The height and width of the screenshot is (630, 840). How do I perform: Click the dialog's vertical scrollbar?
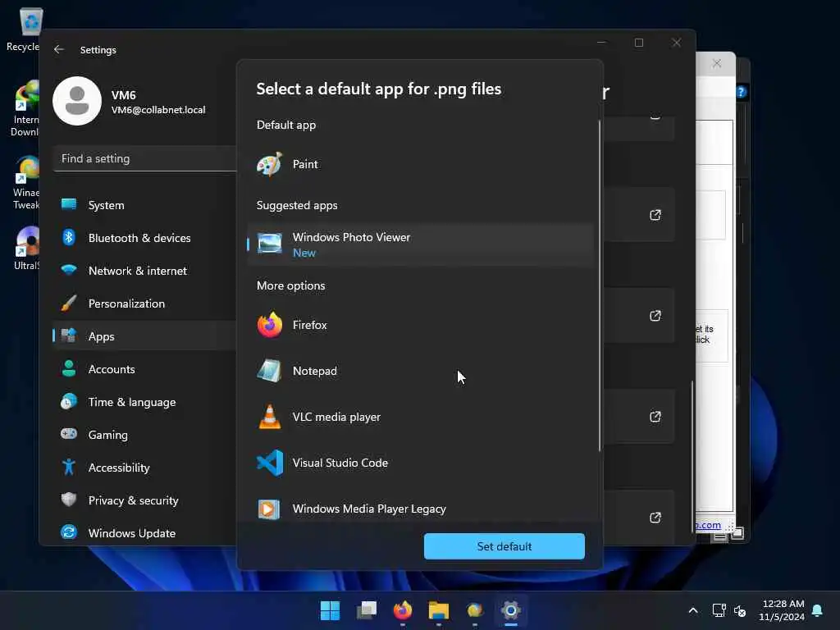coord(600,285)
